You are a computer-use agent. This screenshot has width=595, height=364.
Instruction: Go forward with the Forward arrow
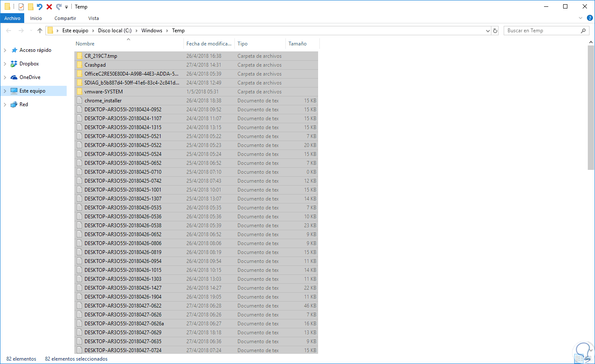tap(21, 31)
